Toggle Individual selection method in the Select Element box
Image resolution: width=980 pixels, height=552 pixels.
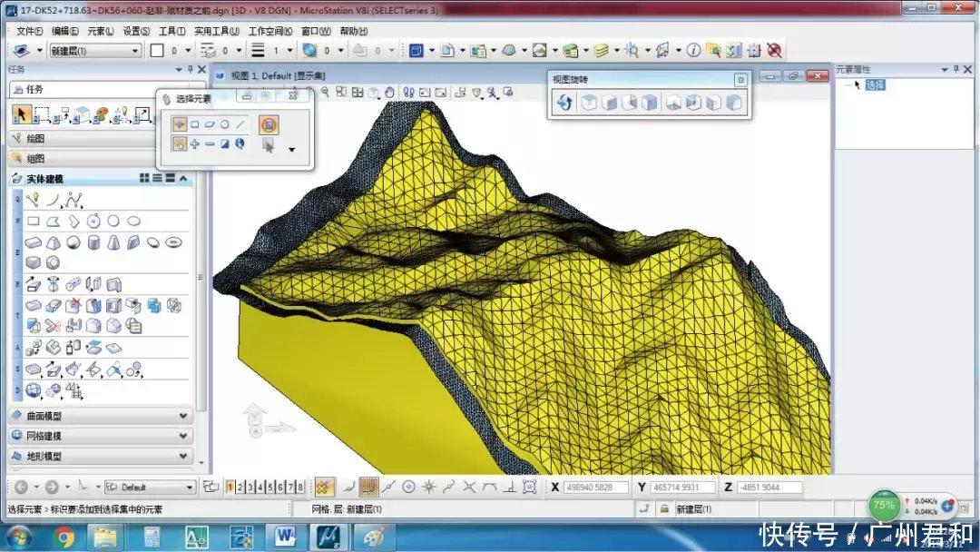180,124
